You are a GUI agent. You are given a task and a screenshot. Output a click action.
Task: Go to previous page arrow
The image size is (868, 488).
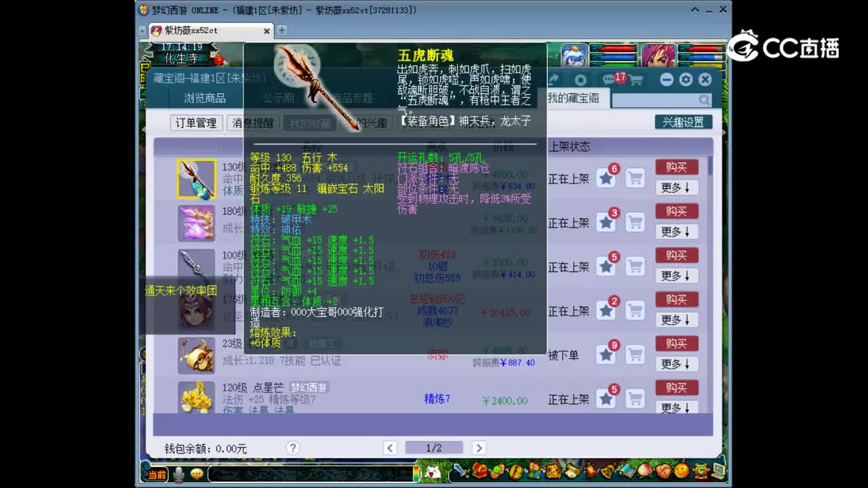390,448
